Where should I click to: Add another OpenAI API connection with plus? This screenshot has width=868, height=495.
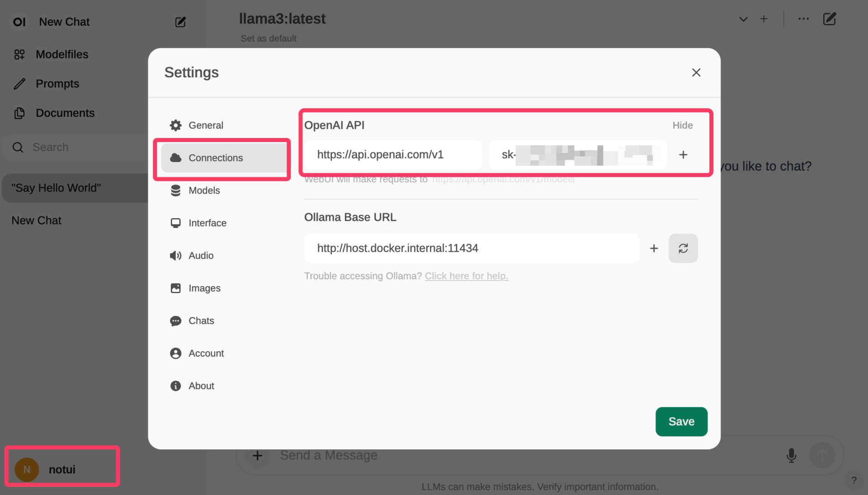point(683,155)
